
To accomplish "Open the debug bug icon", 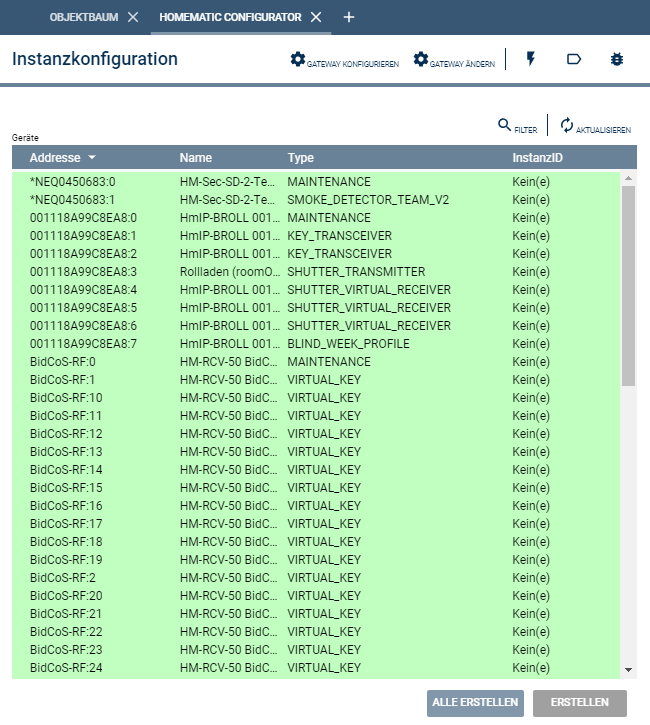I will 617,60.
